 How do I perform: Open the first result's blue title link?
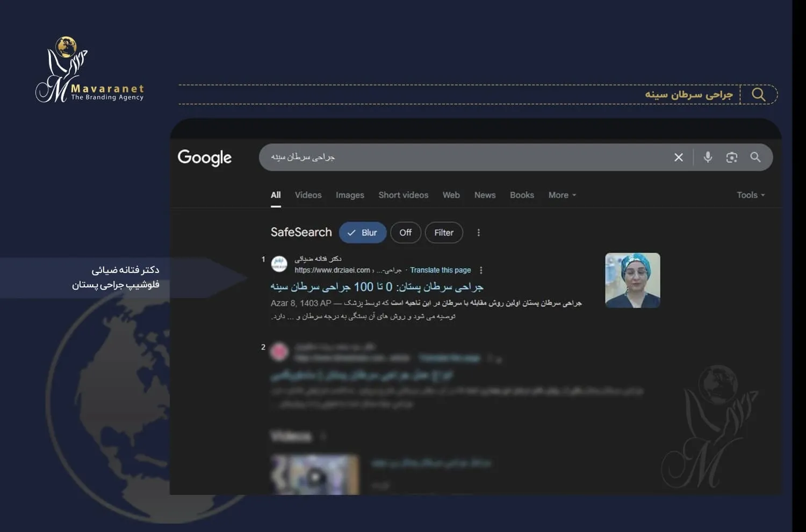pos(377,287)
